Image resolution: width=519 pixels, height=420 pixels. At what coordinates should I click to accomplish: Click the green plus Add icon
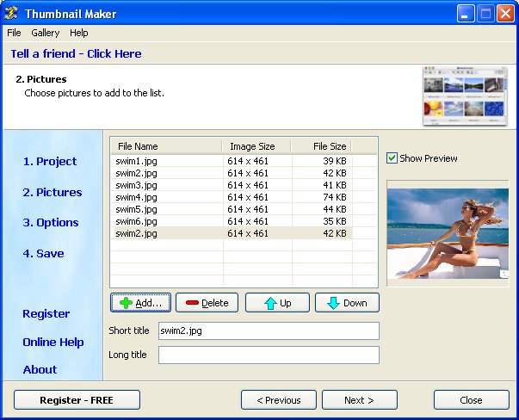click(126, 303)
